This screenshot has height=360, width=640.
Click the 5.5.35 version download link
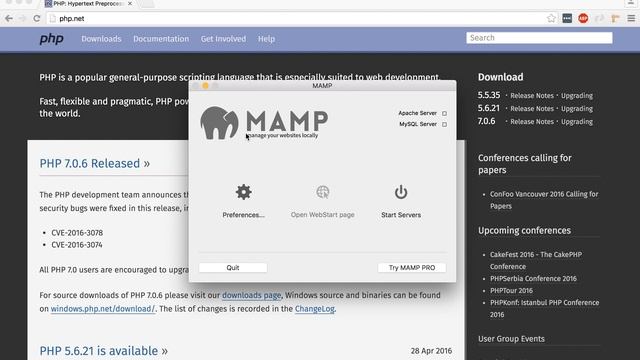tap(489, 95)
